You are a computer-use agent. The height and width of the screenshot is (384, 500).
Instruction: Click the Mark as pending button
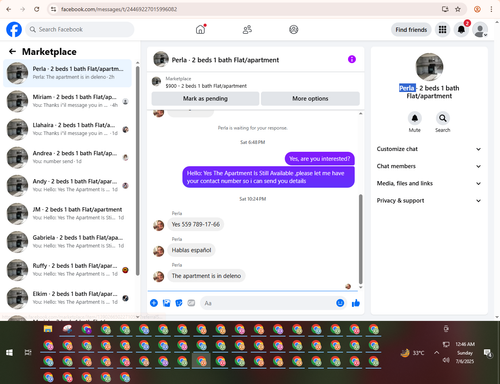click(x=205, y=98)
